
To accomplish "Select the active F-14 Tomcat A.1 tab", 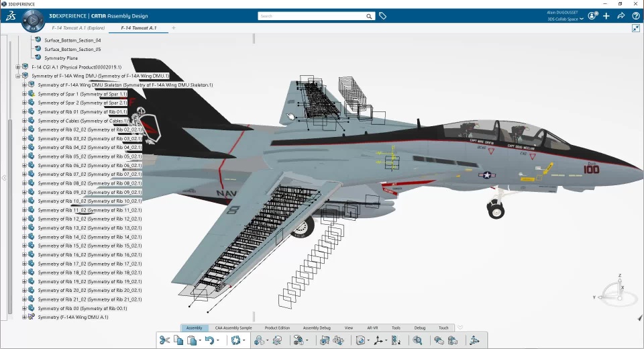I will [x=138, y=28].
